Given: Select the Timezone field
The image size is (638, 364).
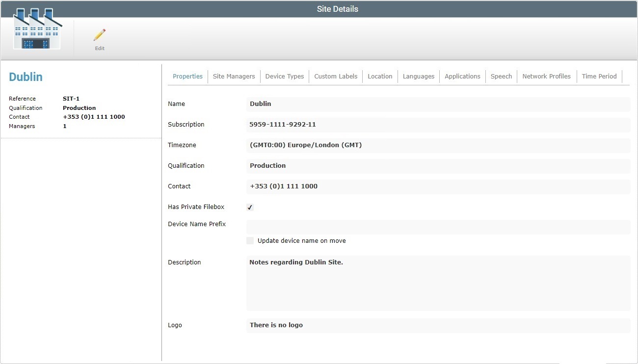Looking at the screenshot, I should click(x=438, y=145).
